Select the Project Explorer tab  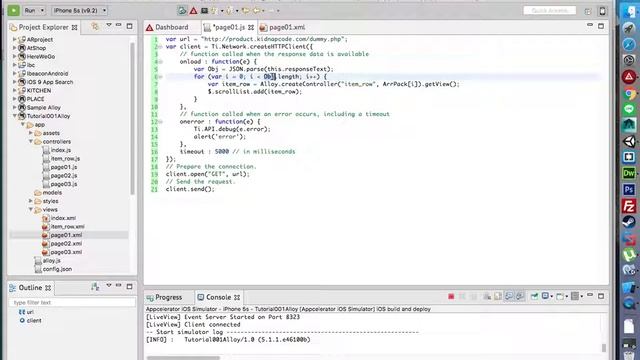click(44, 27)
